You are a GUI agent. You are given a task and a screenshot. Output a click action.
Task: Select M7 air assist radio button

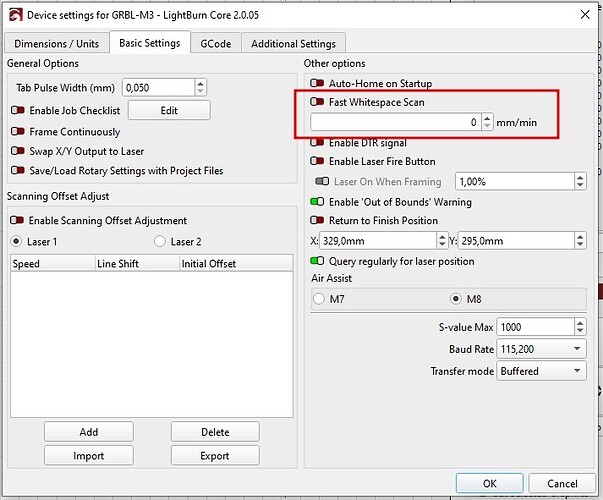click(x=319, y=299)
